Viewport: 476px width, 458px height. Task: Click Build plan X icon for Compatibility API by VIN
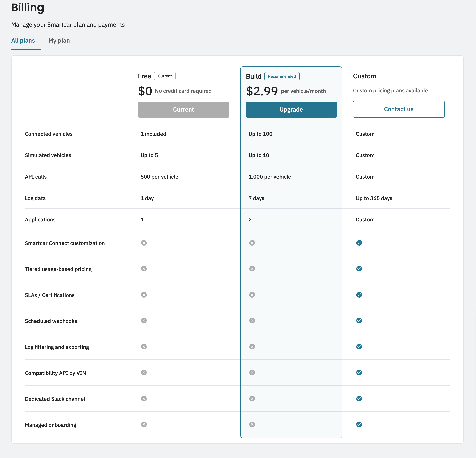click(252, 372)
